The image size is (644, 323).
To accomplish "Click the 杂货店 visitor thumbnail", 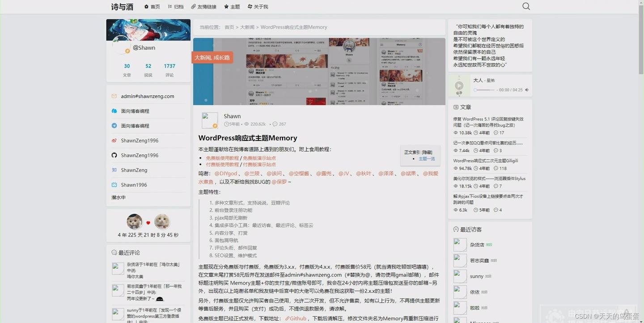I will pos(459,244).
